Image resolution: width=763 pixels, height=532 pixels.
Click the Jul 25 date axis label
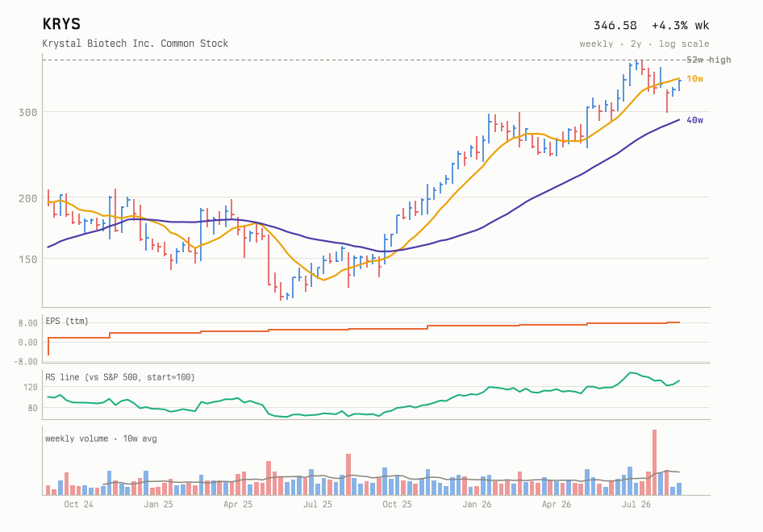point(317,505)
